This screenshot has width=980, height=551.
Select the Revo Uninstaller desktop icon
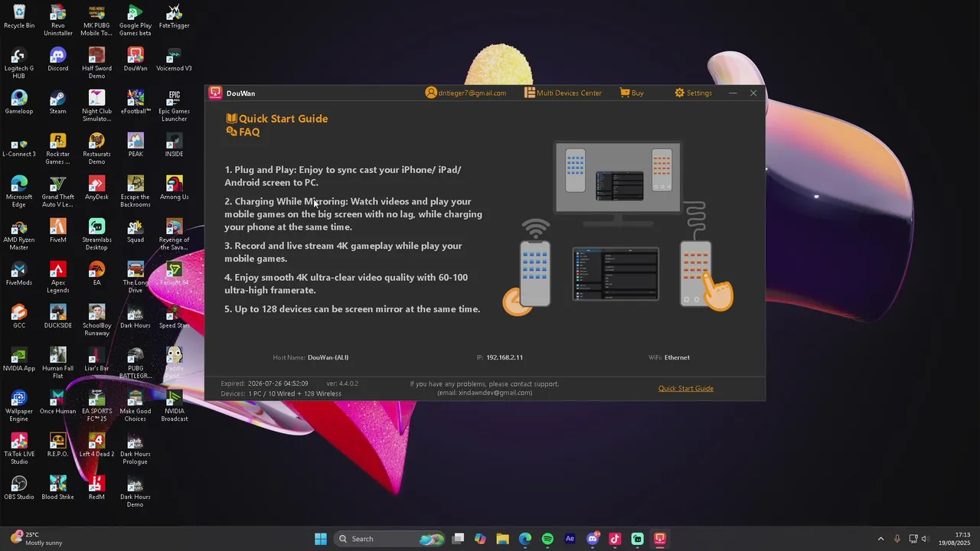click(58, 21)
